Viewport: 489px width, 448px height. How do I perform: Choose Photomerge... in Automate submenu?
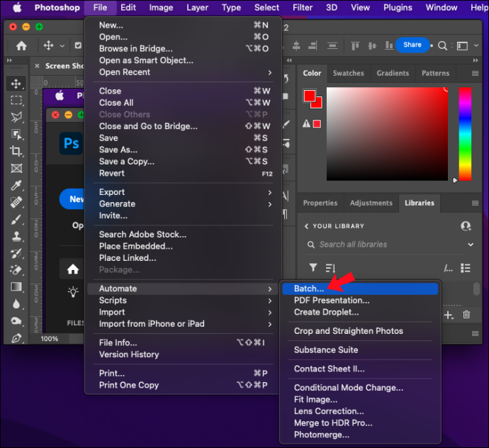(x=360, y=435)
